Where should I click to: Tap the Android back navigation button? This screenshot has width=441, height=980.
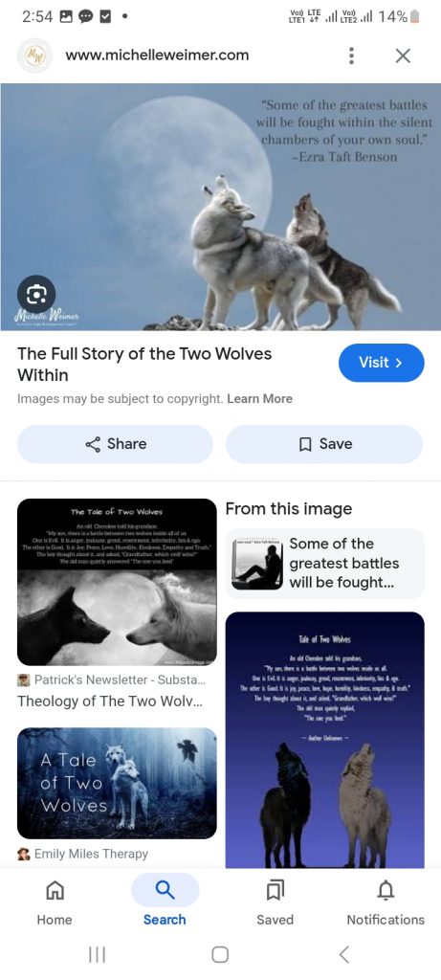pos(343,954)
